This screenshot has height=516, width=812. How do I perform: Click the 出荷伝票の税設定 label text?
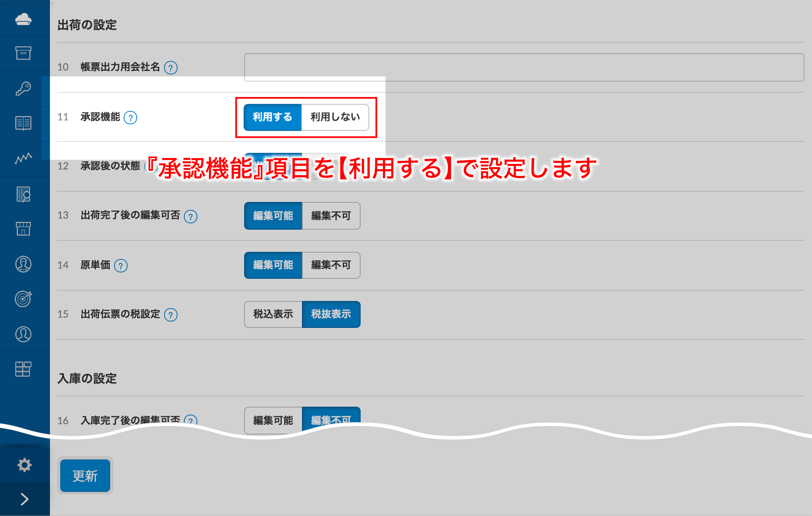pos(120,314)
